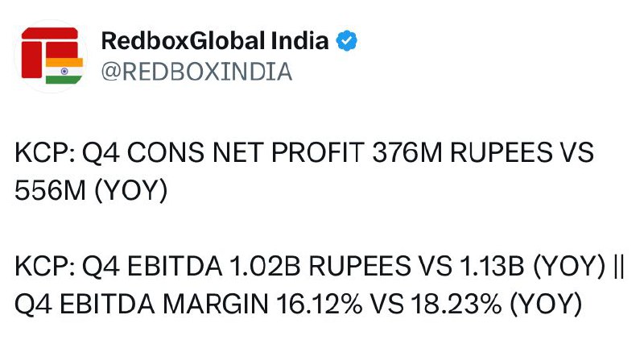This screenshot has height=344, width=644.
Task: Open the RedboxGlobal India profile avatar
Action: click(x=51, y=56)
